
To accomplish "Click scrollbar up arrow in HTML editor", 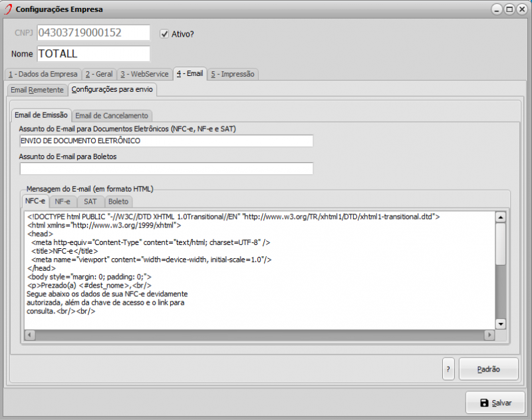I will [501, 217].
